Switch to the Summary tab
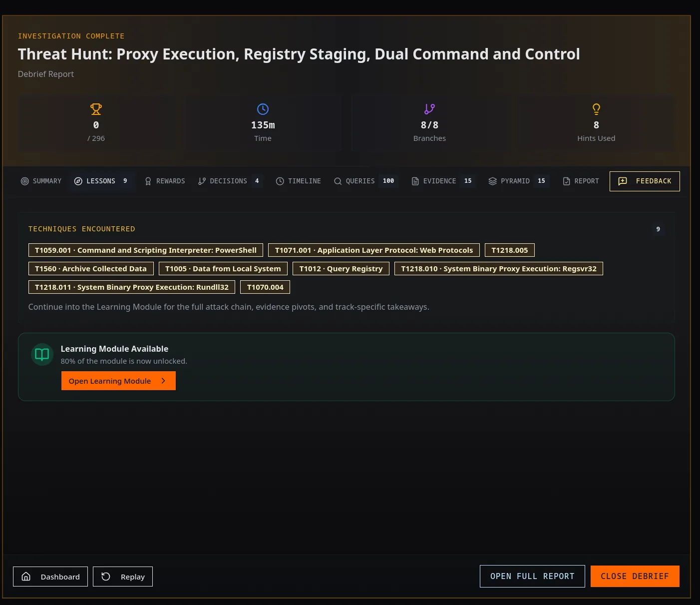Viewport: 700px width, 605px height. 41,181
